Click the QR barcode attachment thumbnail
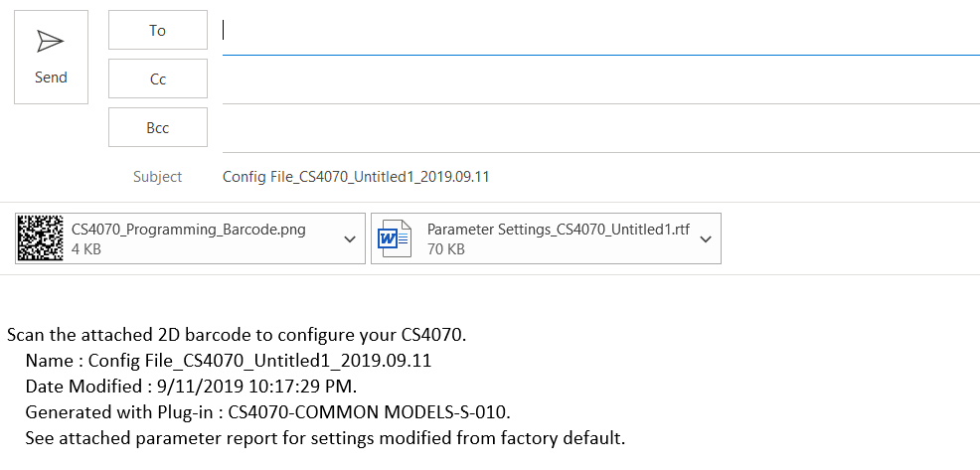Viewport: 980px width, 470px height. click(x=42, y=238)
